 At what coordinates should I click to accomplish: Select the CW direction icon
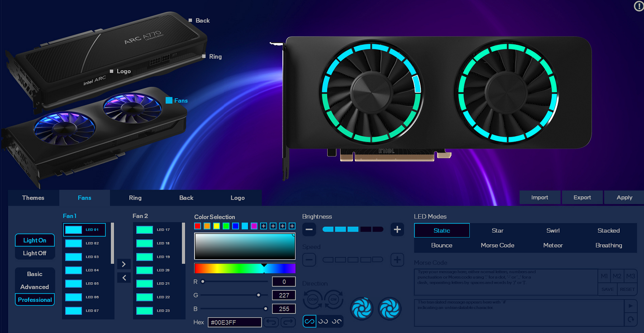click(334, 299)
